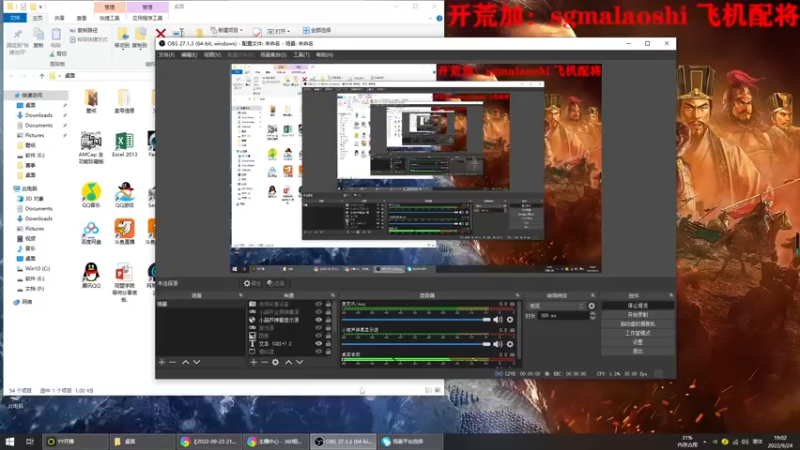Click the mixer panel vertical scrollbar

point(519,332)
